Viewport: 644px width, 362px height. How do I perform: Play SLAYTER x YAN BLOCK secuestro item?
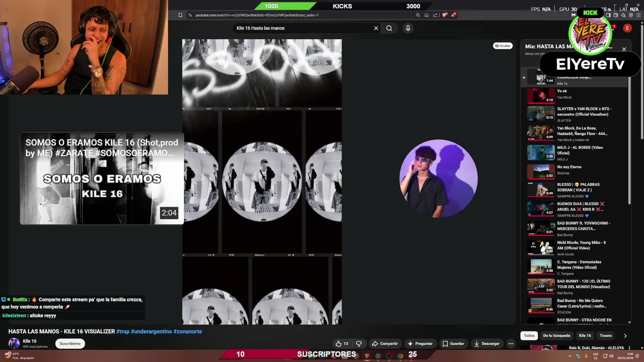pyautogui.click(x=574, y=114)
